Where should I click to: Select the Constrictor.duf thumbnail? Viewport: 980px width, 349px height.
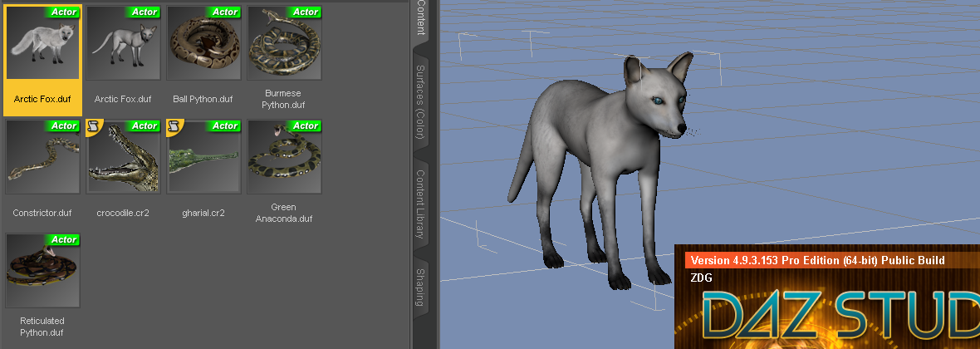(x=42, y=156)
